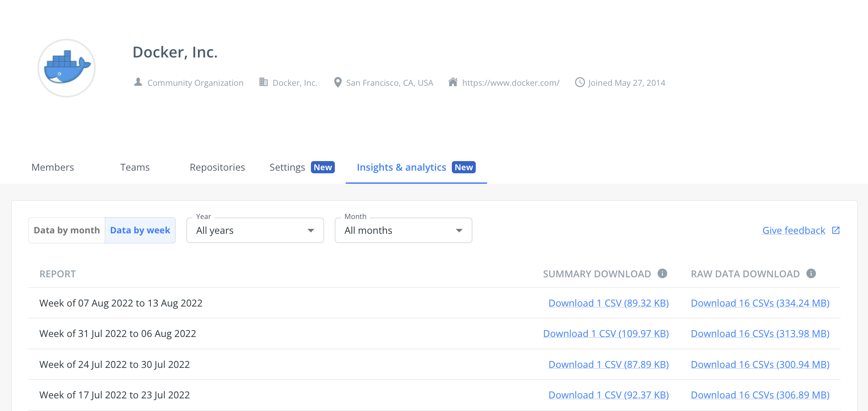Viewport: 868px width, 411px height.
Task: Download 16 CSVs for week of 31 Jul
Action: [x=760, y=334]
